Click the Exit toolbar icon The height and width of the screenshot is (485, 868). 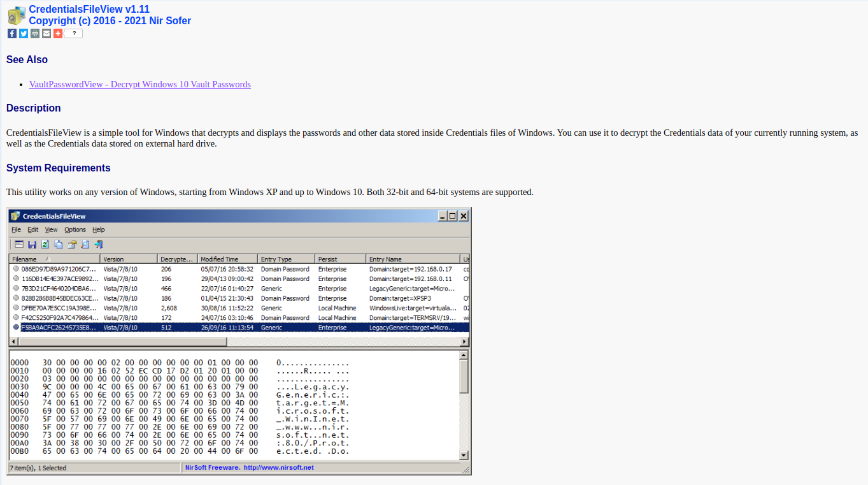(99, 244)
